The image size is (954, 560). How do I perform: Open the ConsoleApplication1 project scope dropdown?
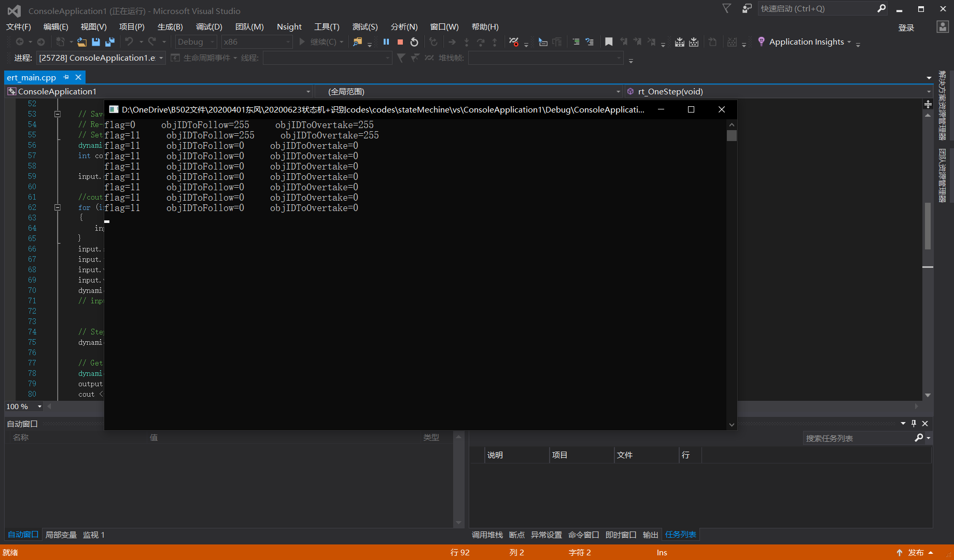tap(159, 92)
